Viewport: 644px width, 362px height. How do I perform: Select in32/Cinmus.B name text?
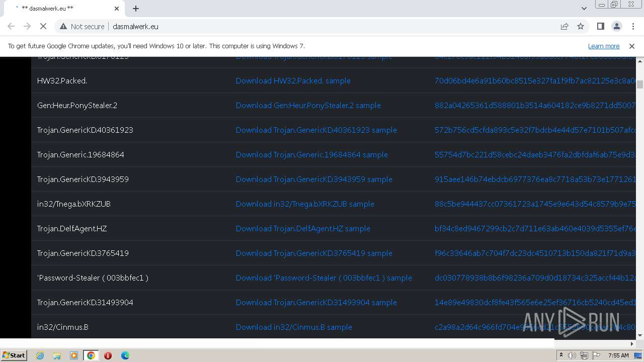pos(62,327)
